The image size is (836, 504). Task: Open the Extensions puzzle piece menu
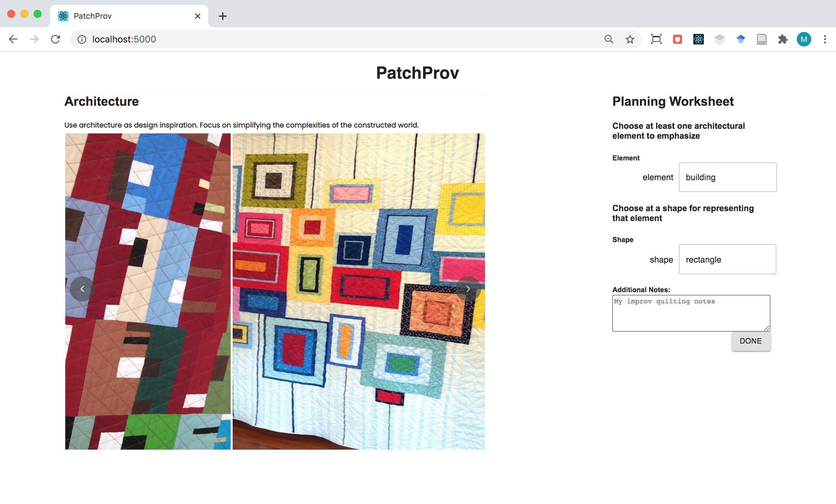tap(783, 39)
